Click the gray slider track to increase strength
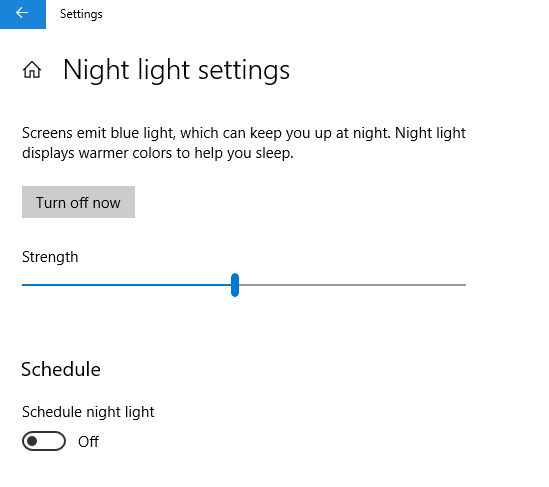 [352, 285]
